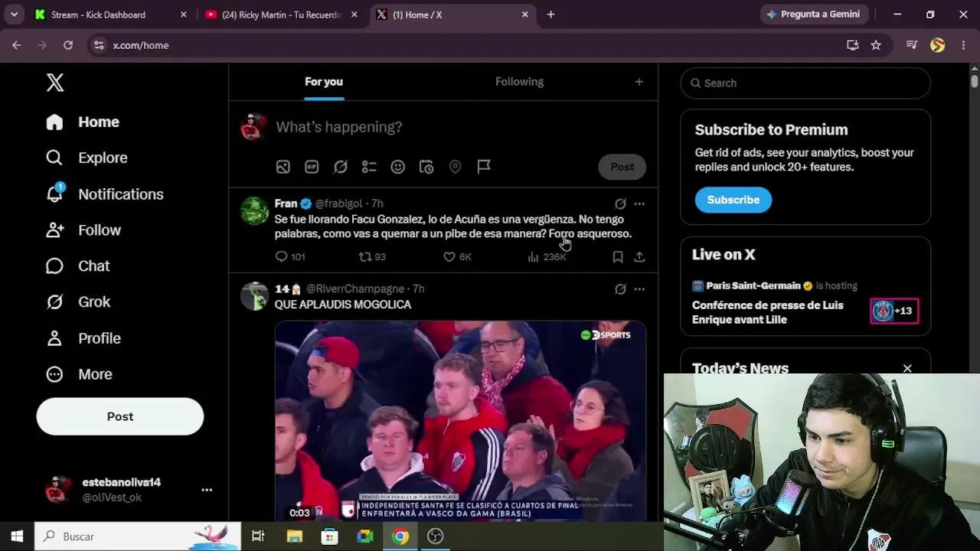Click the Buscar taskbar search box

click(138, 536)
